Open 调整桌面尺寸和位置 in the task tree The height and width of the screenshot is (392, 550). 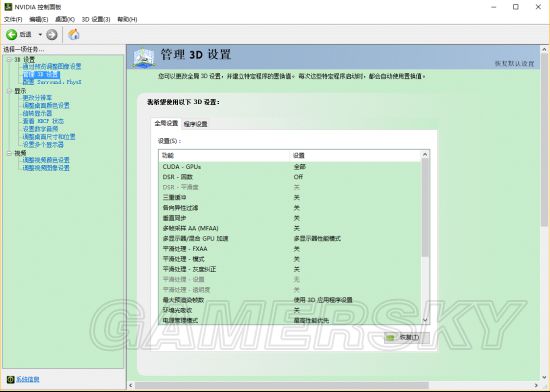(49, 136)
